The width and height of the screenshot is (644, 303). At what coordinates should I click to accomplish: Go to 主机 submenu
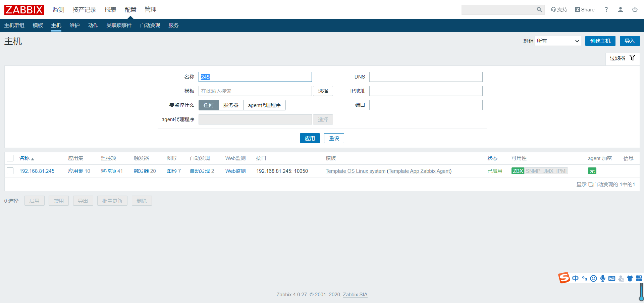(56, 26)
